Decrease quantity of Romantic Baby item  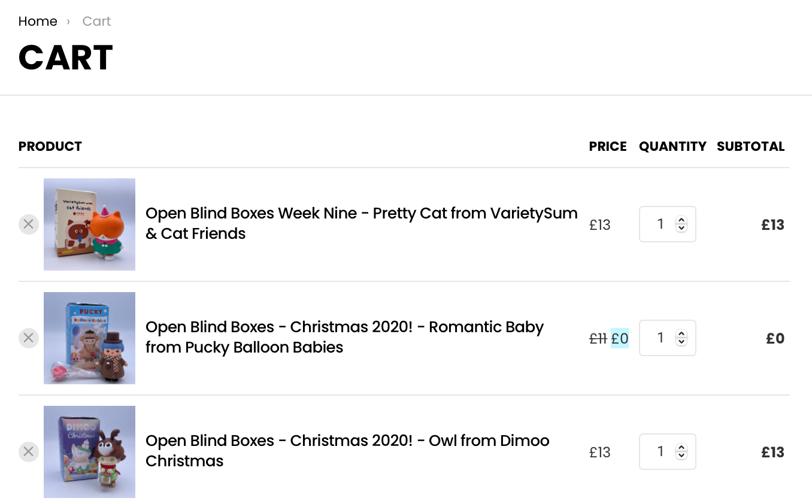[x=681, y=342]
